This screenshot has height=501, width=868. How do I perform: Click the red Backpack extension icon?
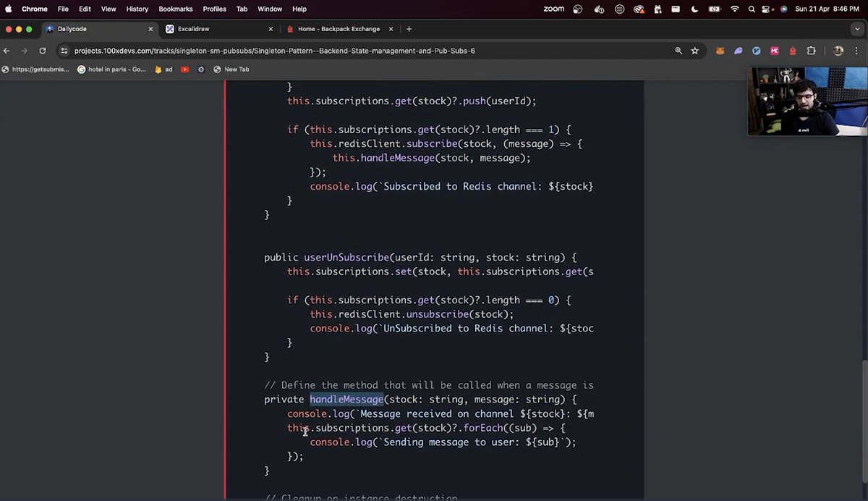click(x=793, y=51)
